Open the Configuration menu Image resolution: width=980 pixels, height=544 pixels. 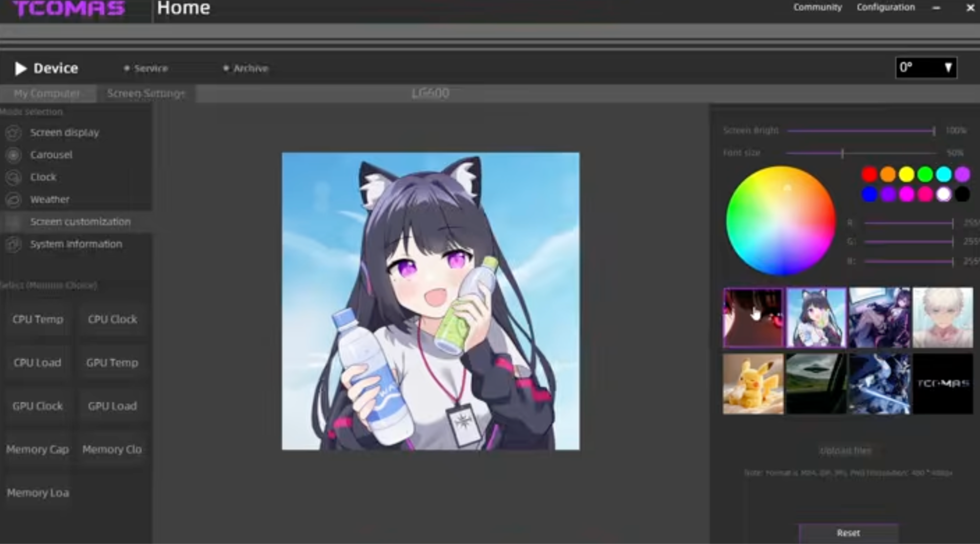pyautogui.click(x=886, y=7)
